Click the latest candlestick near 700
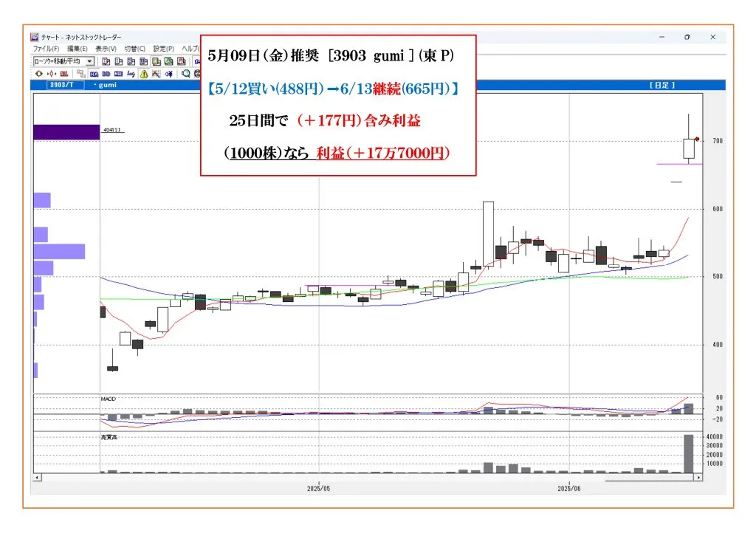 tap(689, 148)
